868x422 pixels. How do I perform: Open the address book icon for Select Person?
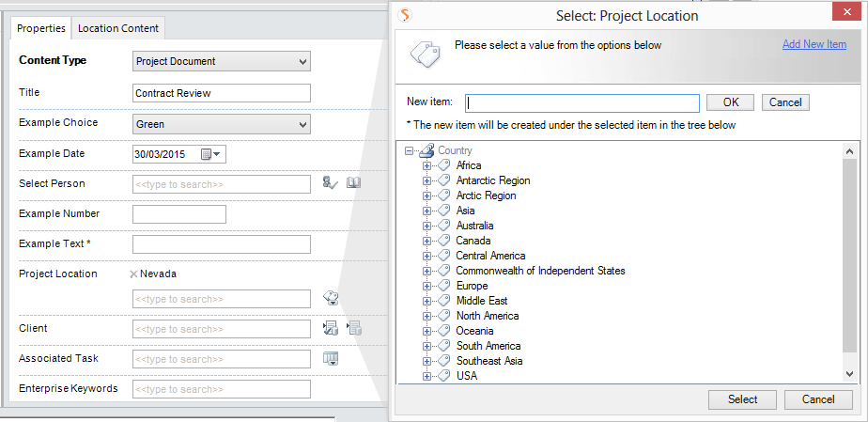coord(353,183)
